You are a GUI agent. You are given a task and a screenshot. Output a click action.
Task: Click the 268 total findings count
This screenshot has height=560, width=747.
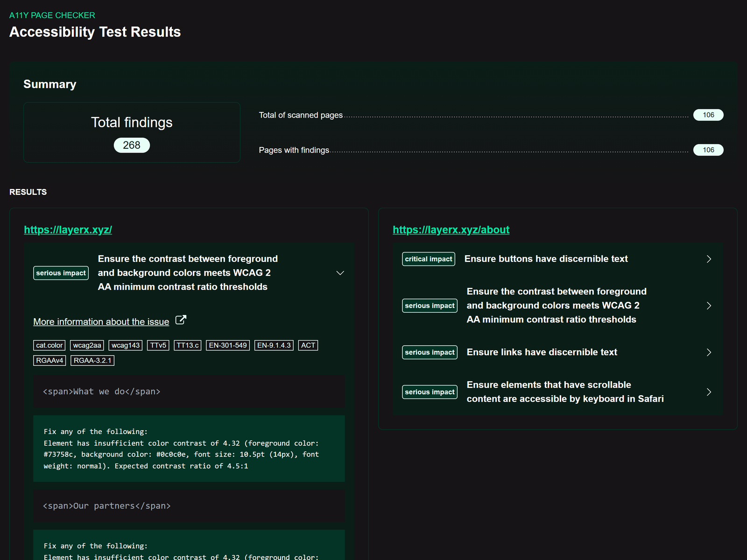[132, 145]
